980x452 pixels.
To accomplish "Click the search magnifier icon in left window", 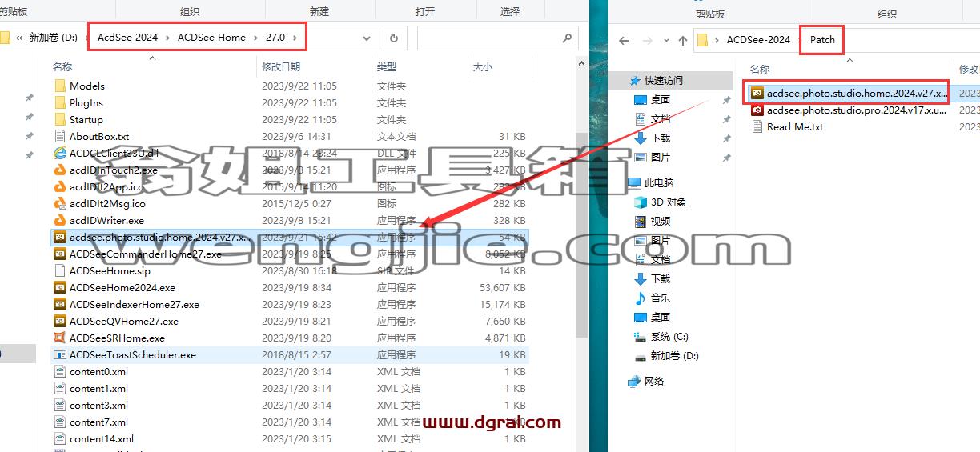I will coord(567,38).
